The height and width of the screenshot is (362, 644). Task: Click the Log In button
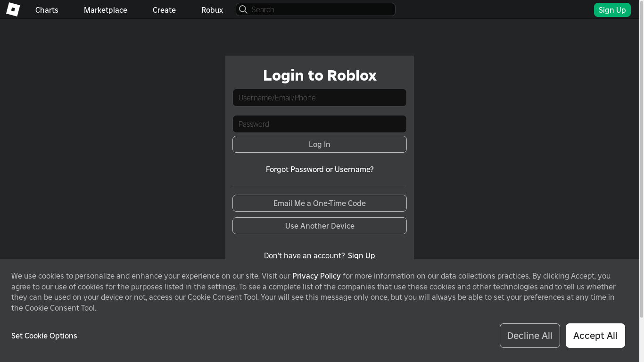(320, 144)
